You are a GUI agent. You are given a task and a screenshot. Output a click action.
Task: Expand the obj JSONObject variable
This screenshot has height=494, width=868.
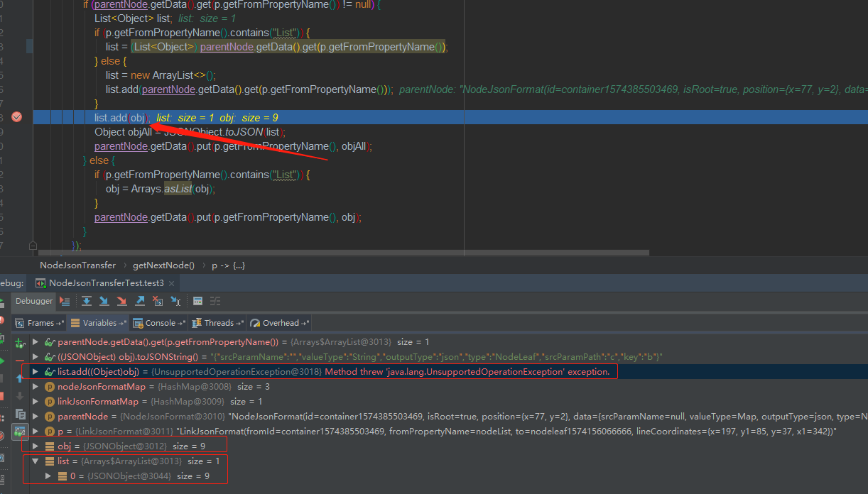point(35,446)
